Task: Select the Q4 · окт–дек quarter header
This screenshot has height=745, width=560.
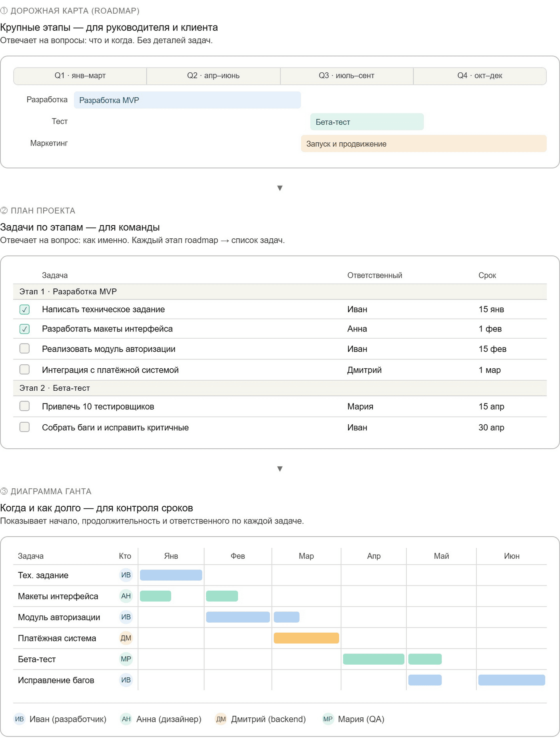Action: 480,76
